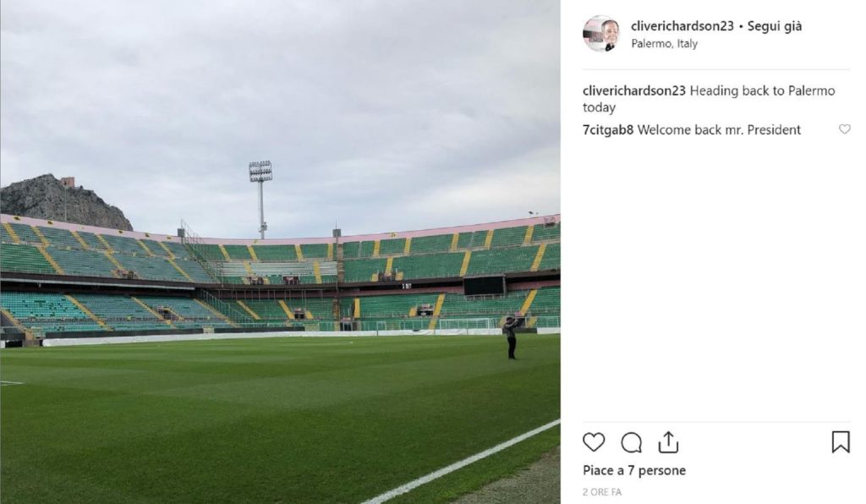
Task: Click the person standing on the pitch
Action: click(510, 337)
